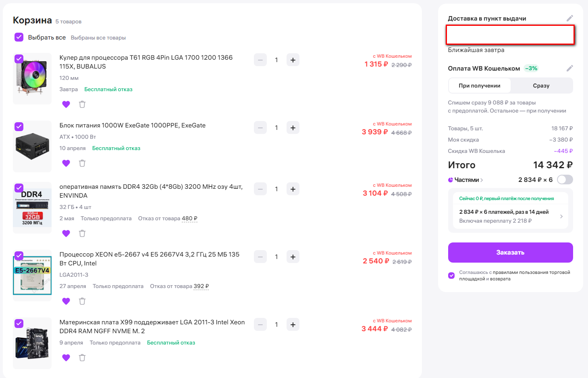This screenshot has width=588, height=378.
Task: Open 480 ₽ refusal fee details
Action: [x=189, y=219]
